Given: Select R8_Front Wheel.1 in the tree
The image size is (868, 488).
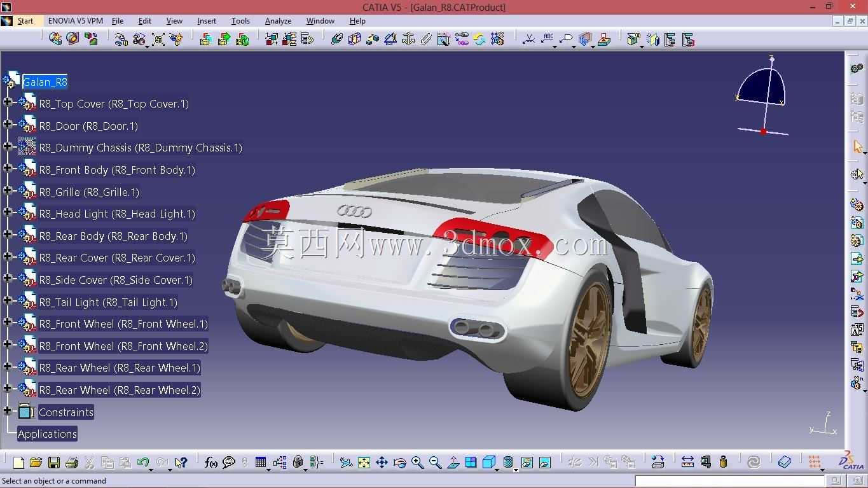Looking at the screenshot, I should pyautogui.click(x=123, y=324).
